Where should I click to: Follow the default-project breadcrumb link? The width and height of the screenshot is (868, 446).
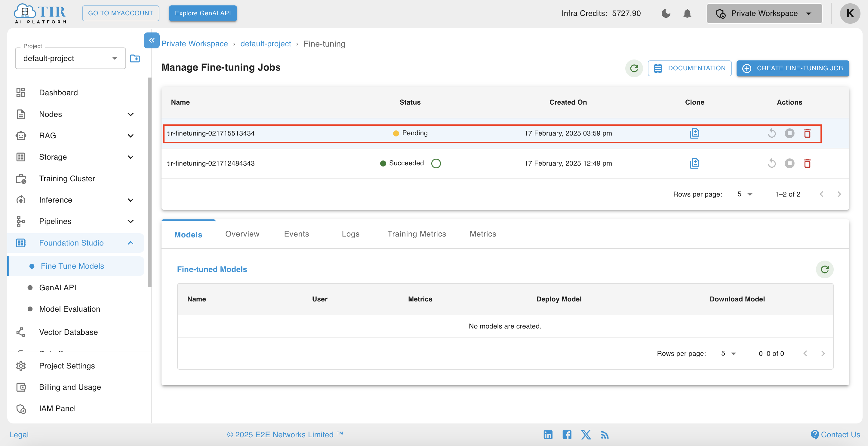[266, 44]
